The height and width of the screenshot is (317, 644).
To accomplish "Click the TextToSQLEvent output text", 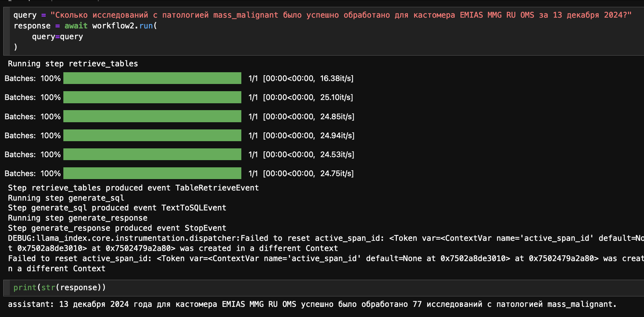I will (x=194, y=208).
